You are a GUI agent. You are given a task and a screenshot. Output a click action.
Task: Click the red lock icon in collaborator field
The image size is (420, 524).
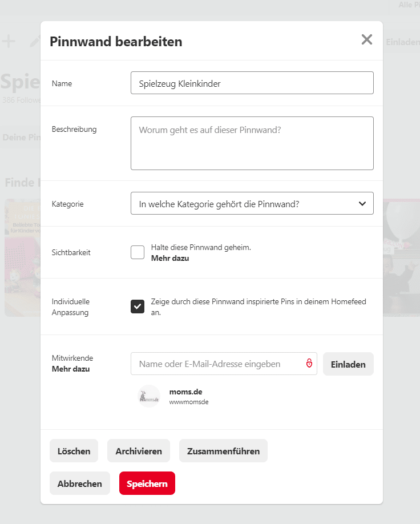(x=309, y=363)
